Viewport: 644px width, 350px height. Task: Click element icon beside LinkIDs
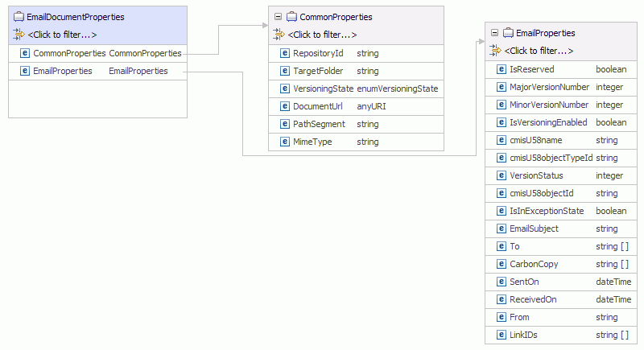tap(501, 335)
